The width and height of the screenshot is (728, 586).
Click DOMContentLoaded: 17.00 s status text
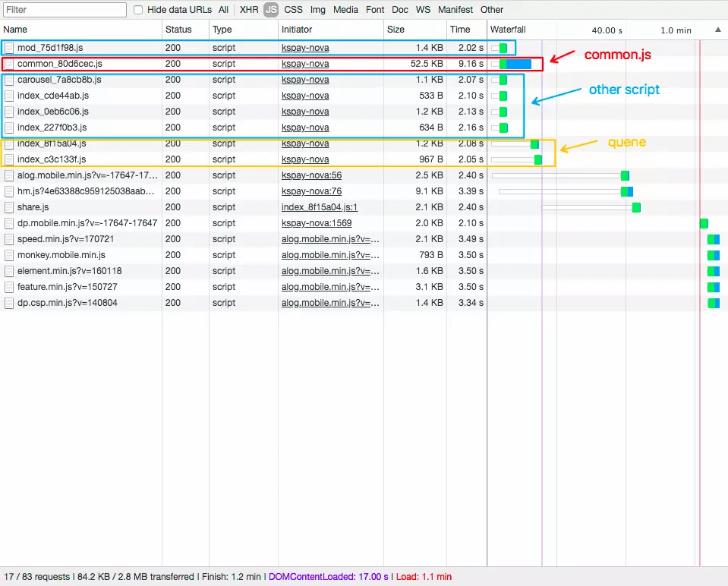tap(328, 577)
